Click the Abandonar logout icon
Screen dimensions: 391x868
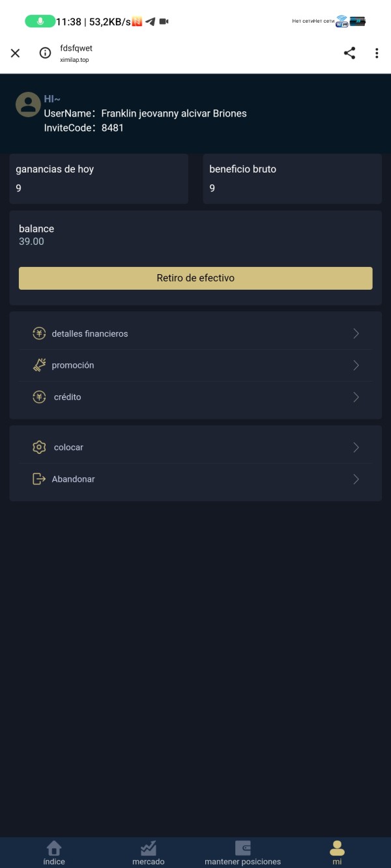pyautogui.click(x=39, y=479)
